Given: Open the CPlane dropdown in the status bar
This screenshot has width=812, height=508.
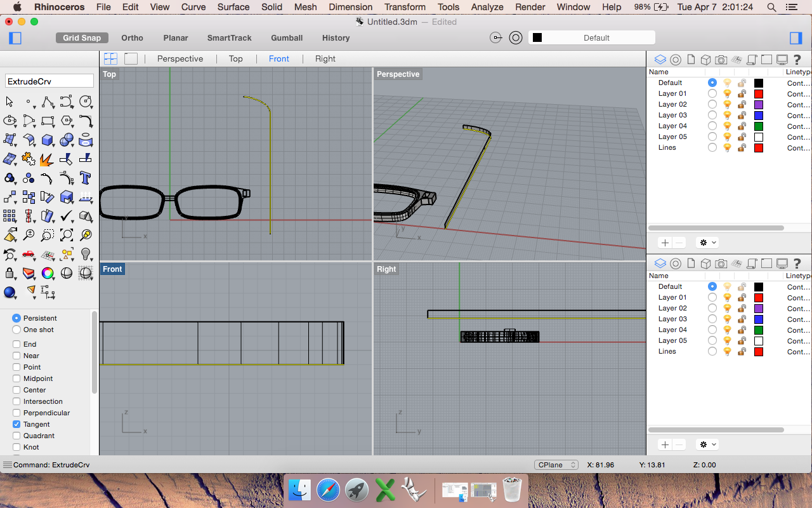Looking at the screenshot, I should 556,465.
